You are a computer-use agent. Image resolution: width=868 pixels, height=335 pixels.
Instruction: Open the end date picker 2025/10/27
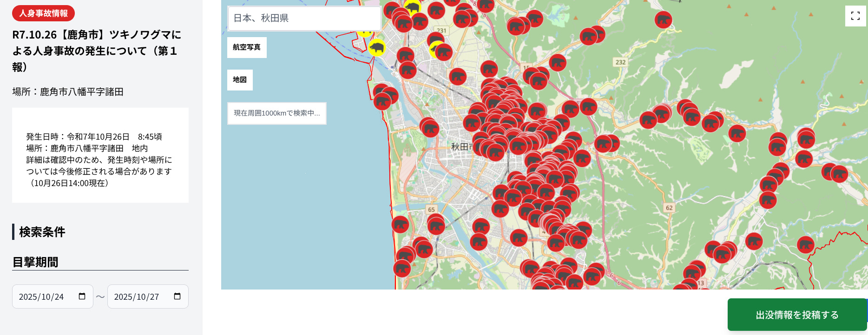coord(137,297)
